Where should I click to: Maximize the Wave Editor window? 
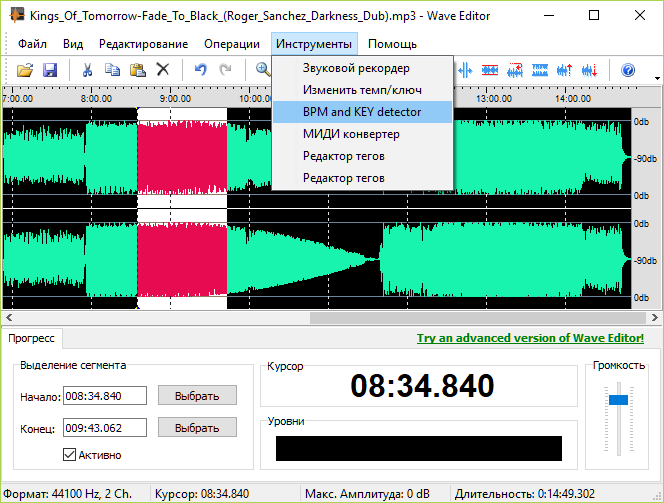(x=594, y=16)
